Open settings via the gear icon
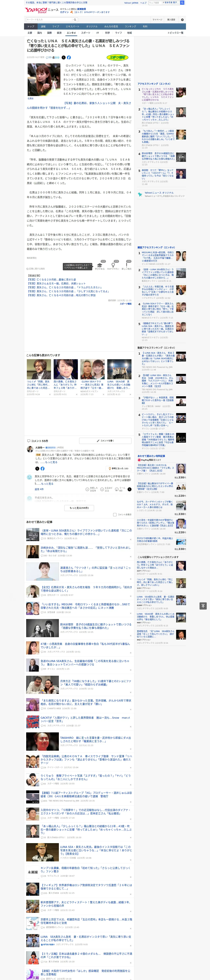 182,19
